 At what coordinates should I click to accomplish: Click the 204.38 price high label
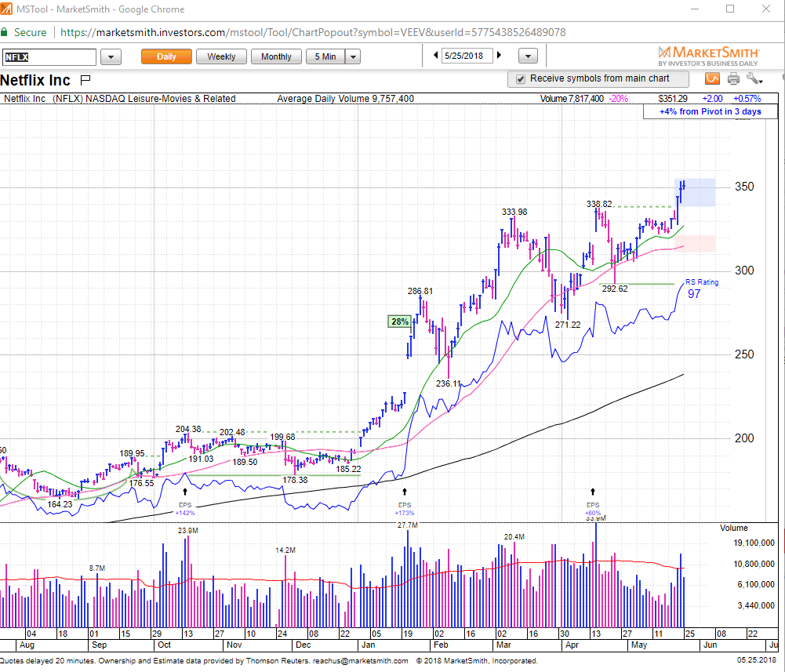(x=188, y=429)
